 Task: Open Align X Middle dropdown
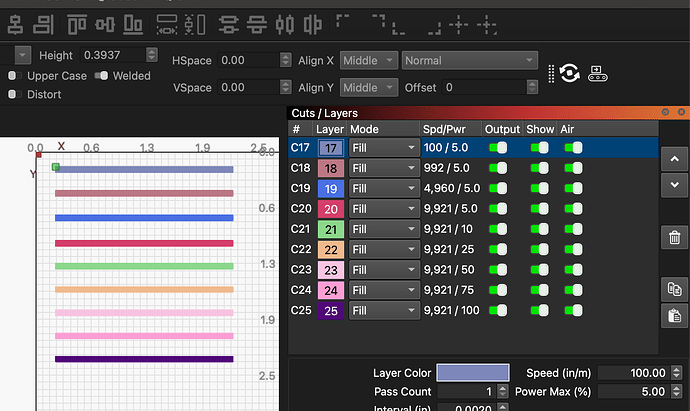point(369,61)
